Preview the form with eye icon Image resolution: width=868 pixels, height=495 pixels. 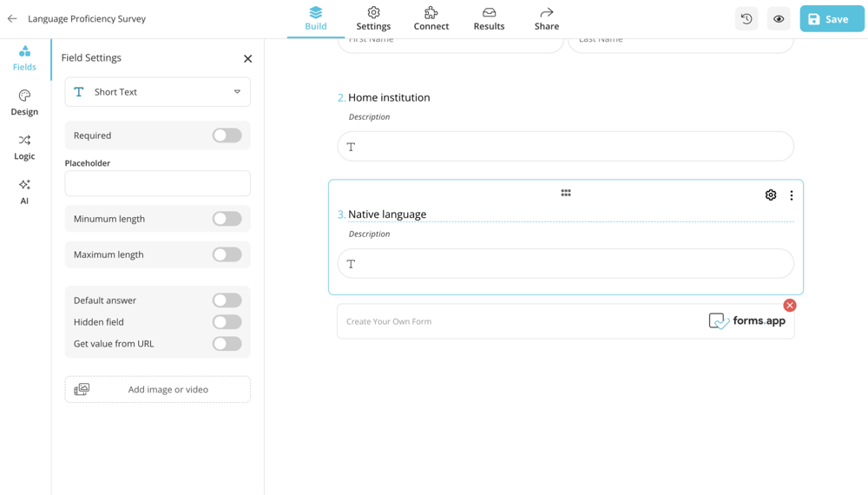[779, 19]
